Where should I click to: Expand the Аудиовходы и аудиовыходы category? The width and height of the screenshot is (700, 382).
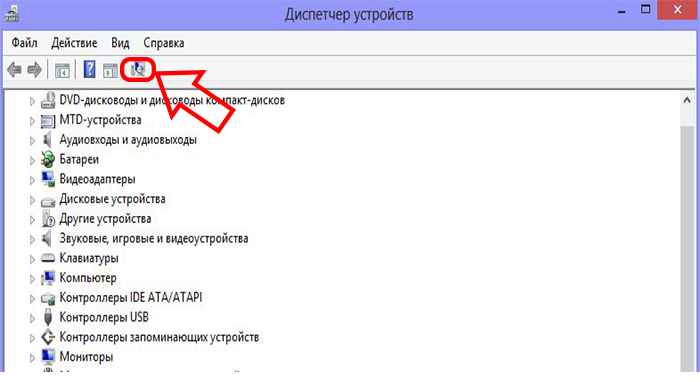coord(32,141)
